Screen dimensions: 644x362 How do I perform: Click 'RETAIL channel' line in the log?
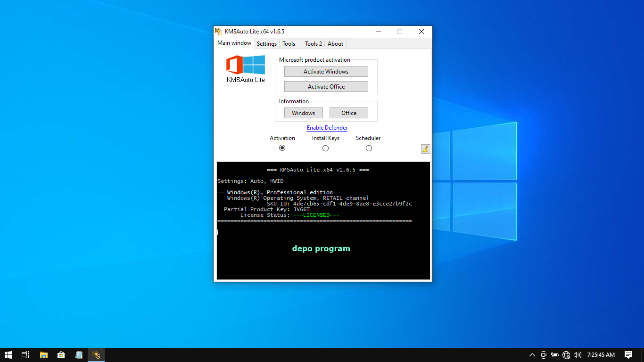[298, 198]
